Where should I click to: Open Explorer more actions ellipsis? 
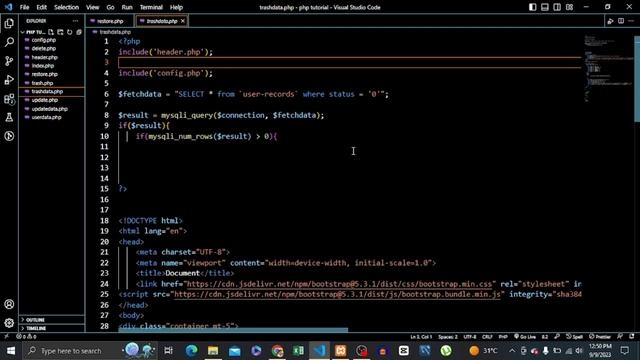point(76,21)
